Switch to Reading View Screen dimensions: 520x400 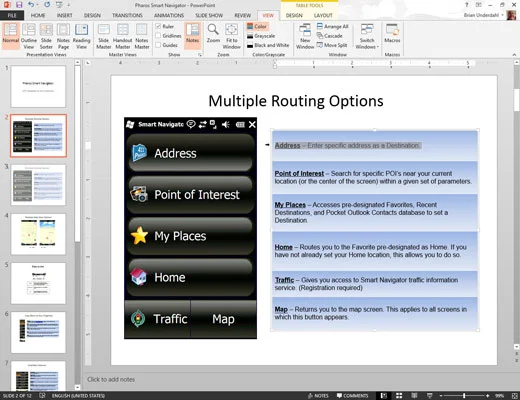[x=81, y=37]
